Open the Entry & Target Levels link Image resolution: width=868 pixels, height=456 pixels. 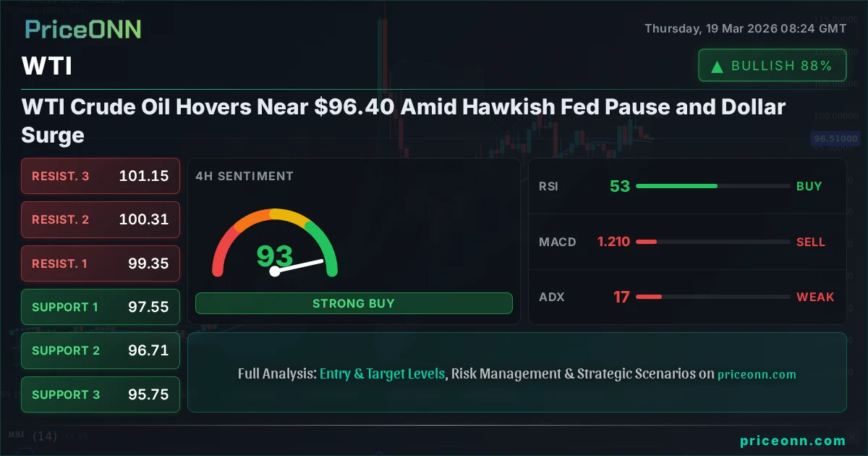[x=382, y=374]
